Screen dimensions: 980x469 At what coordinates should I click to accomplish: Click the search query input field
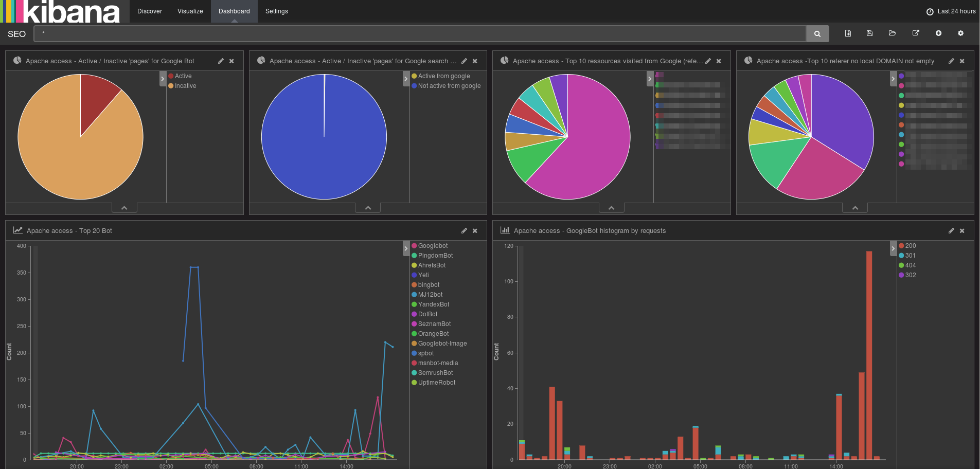click(x=420, y=33)
